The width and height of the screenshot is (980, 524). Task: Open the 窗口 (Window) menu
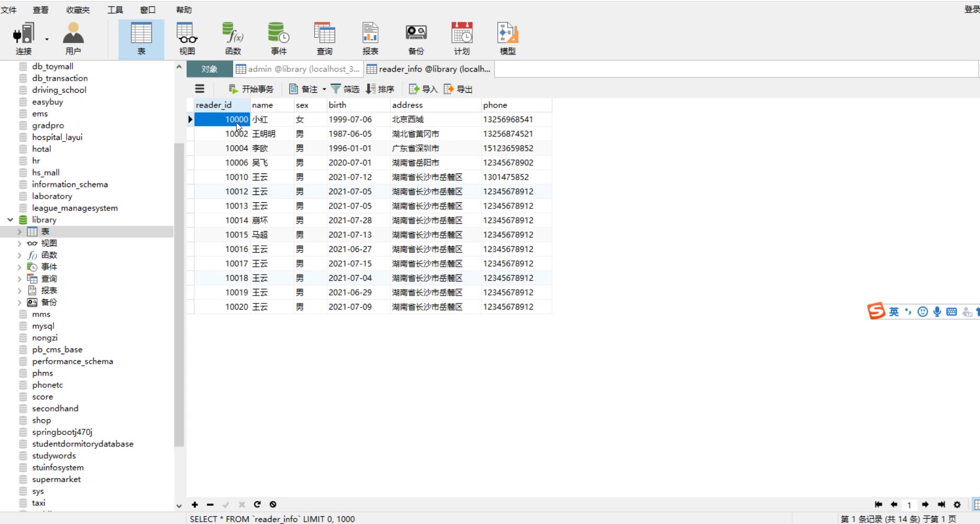(x=148, y=9)
